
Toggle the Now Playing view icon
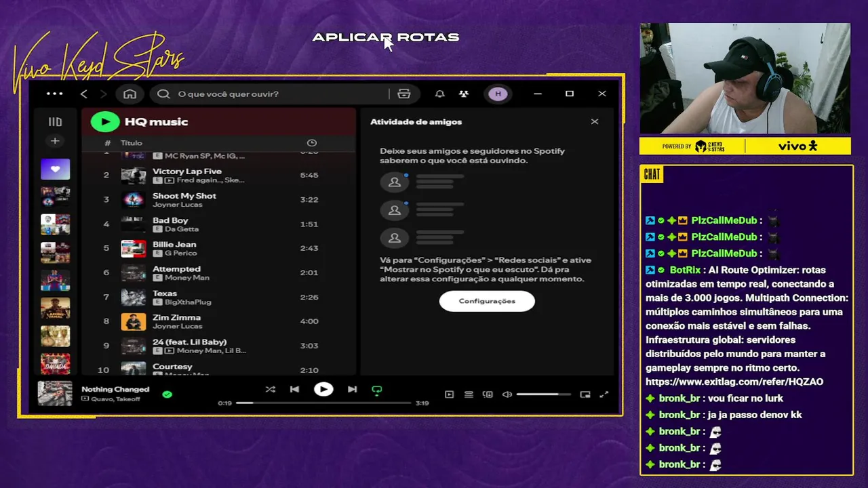click(449, 394)
